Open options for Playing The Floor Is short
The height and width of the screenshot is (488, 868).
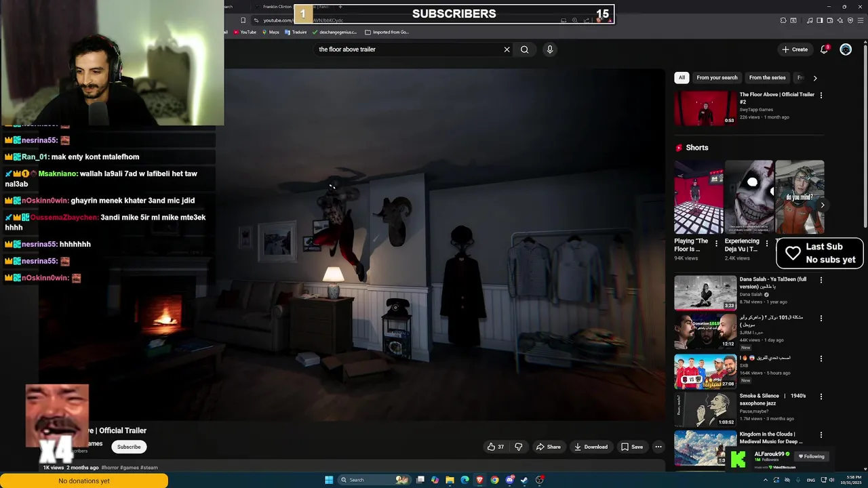click(x=717, y=243)
